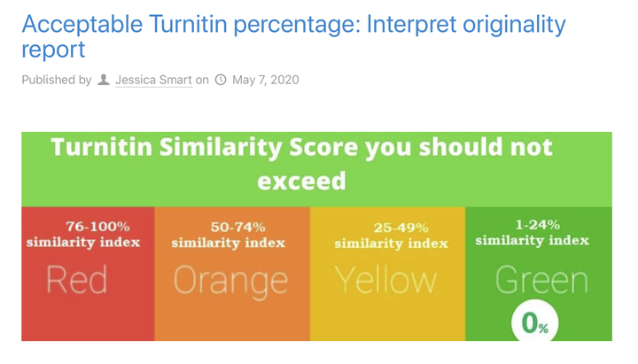Click the word Red in the chart
Image resolution: width=638 pixels, height=364 pixels.
(77, 279)
